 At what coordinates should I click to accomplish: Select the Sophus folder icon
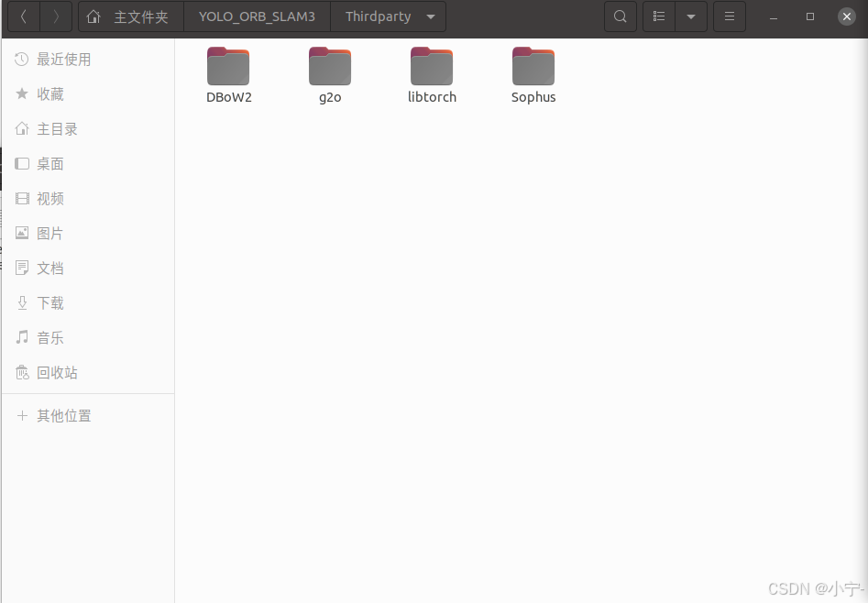coord(533,66)
